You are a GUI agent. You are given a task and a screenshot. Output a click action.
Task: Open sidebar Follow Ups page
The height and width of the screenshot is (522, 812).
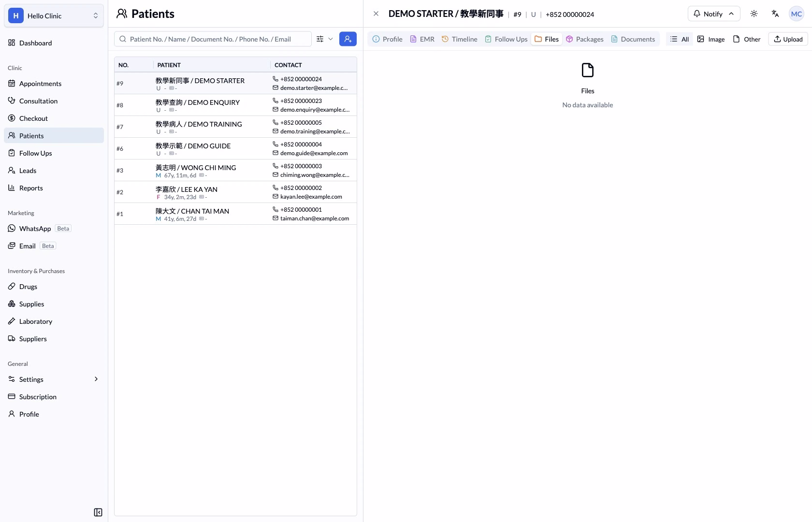(54, 153)
